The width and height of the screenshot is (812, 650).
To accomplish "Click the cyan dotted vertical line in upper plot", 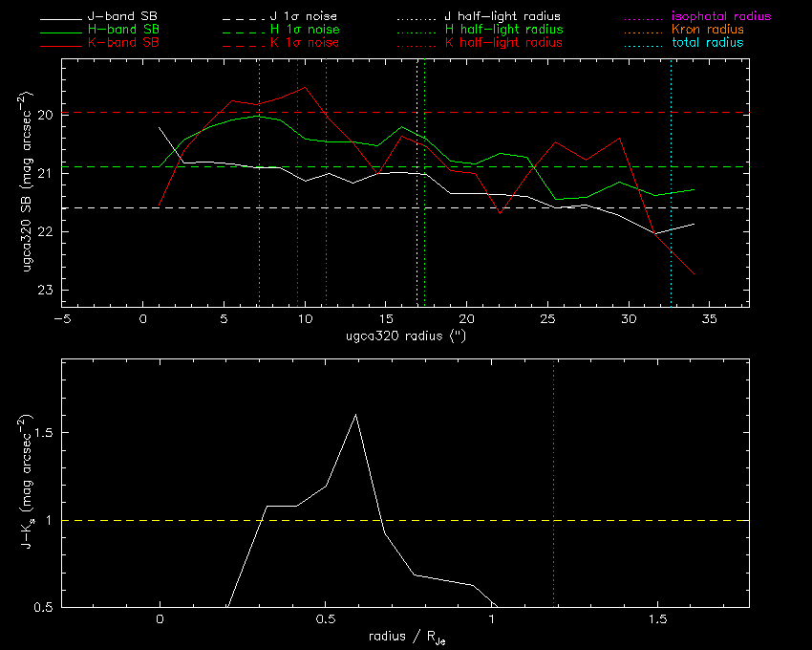I will coord(671,239).
